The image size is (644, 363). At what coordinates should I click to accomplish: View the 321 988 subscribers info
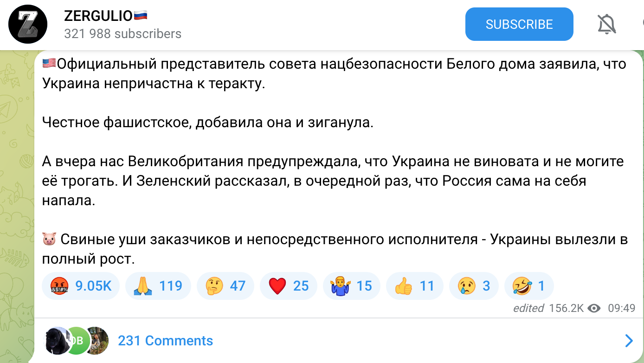click(x=122, y=34)
